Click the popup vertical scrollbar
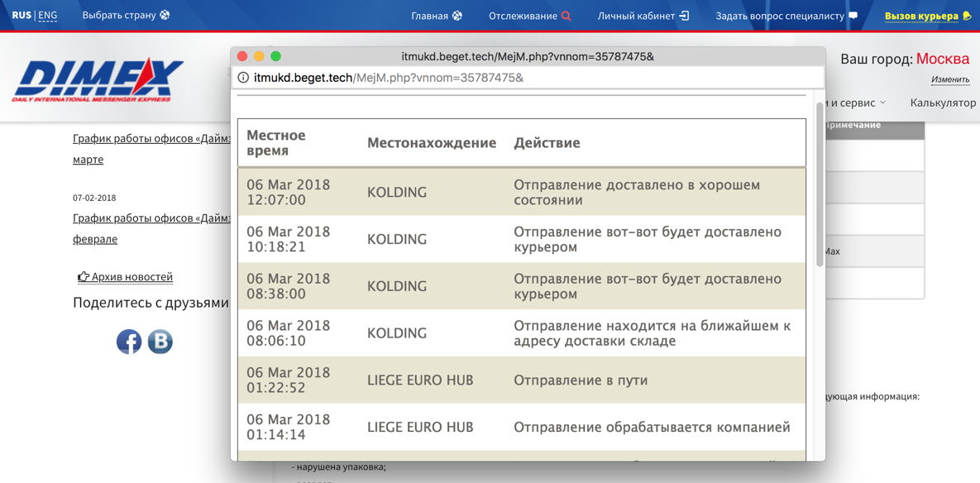Image resolution: width=980 pixels, height=483 pixels. (820, 184)
